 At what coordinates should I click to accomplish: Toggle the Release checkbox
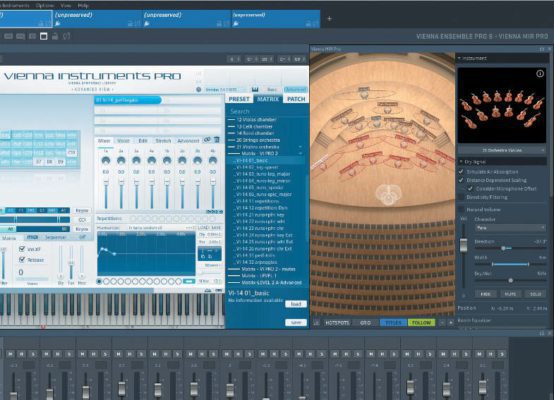pyautogui.click(x=22, y=260)
